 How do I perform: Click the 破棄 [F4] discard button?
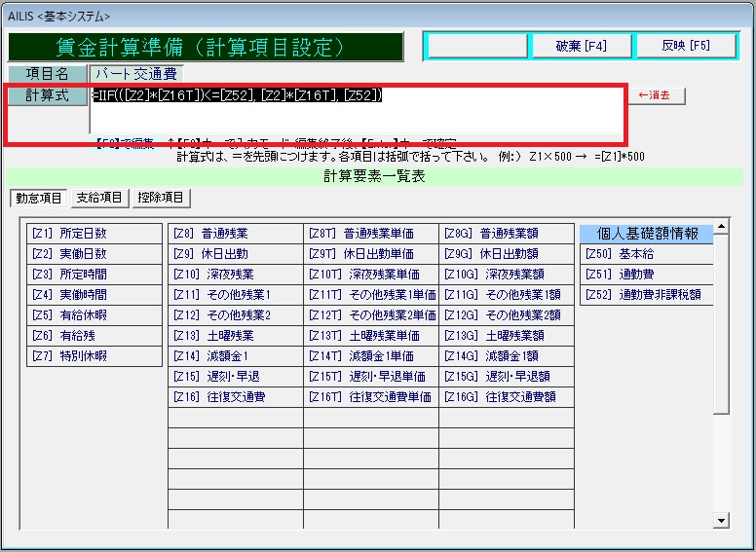pyautogui.click(x=580, y=46)
